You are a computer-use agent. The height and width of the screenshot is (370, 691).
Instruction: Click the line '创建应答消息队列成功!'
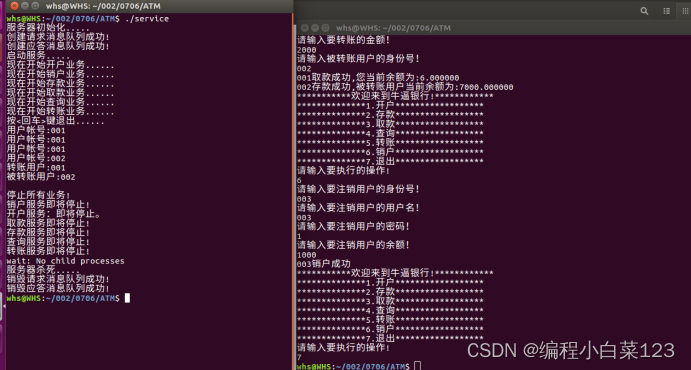tap(58, 46)
